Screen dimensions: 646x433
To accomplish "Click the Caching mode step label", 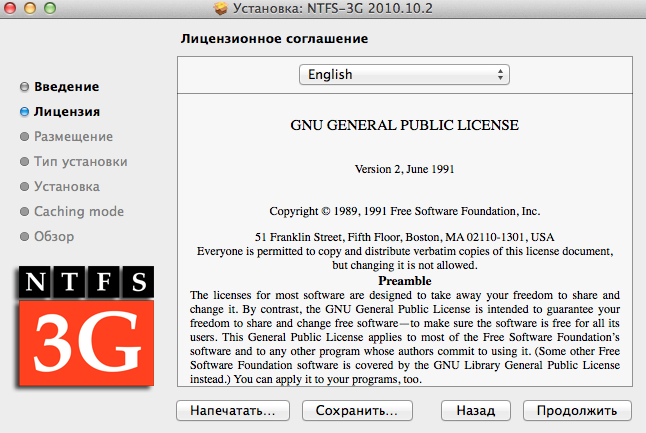I will [x=79, y=211].
